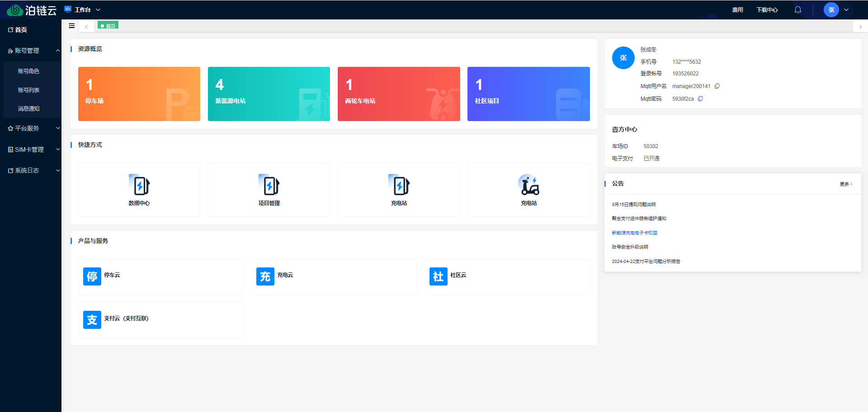This screenshot has height=412, width=868.
Task: Click the 泊链云 logo icon
Action: coord(15,10)
